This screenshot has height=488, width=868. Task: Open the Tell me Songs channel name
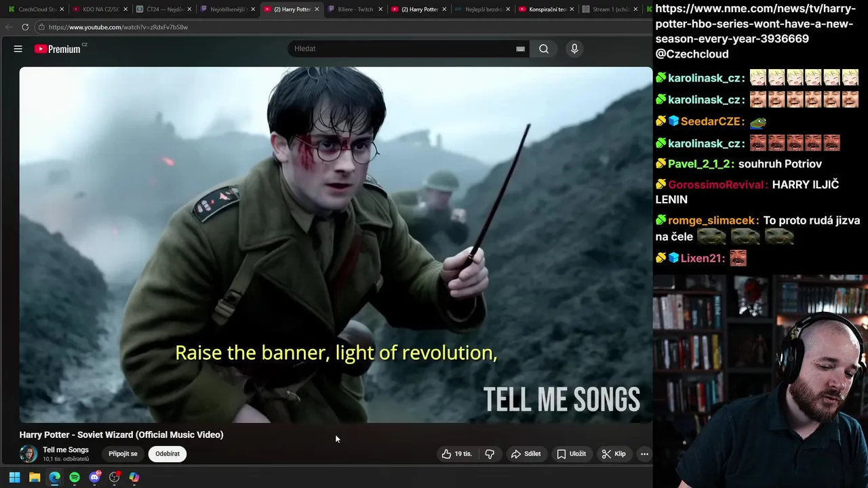(x=66, y=450)
